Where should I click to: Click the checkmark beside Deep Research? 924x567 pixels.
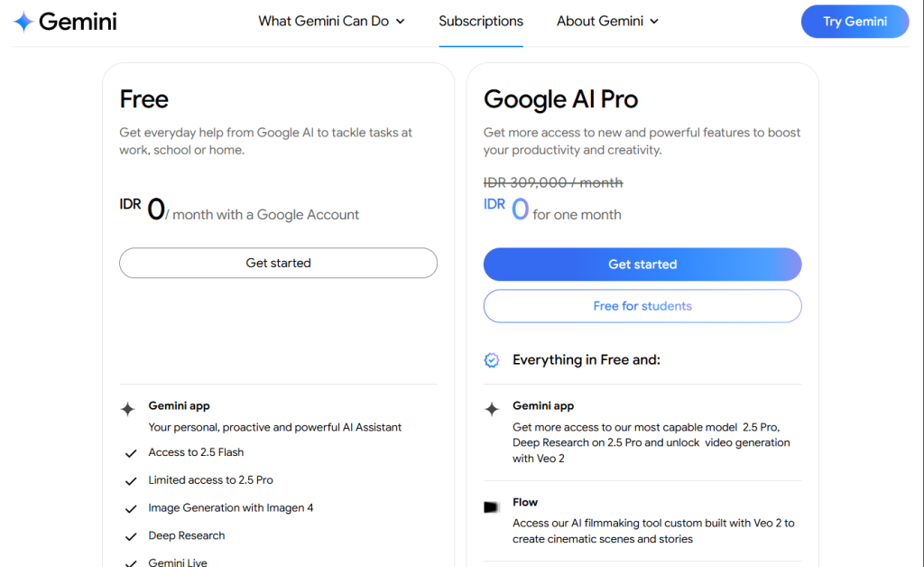131,537
